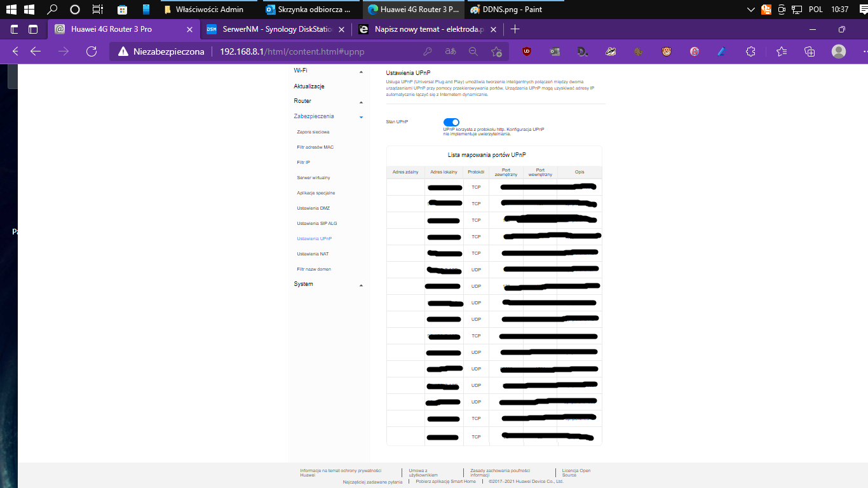This screenshot has height=488, width=868.
Task: Open Windows taskbar Search magnifier
Action: point(53,10)
